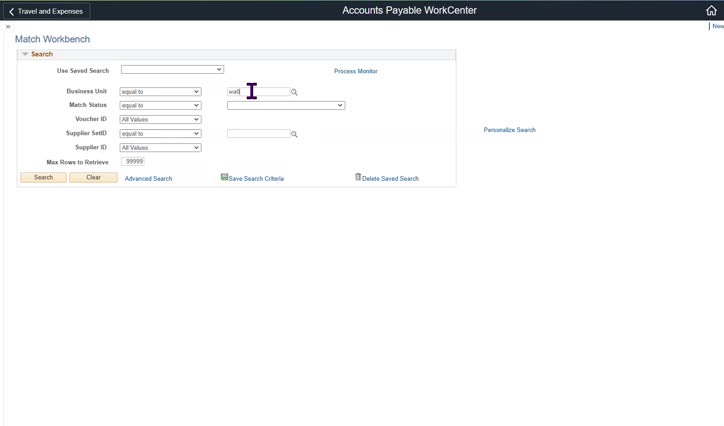Viewport: 724px width, 426px height.
Task: Open Voucher ID All Values dropdown
Action: 160,120
